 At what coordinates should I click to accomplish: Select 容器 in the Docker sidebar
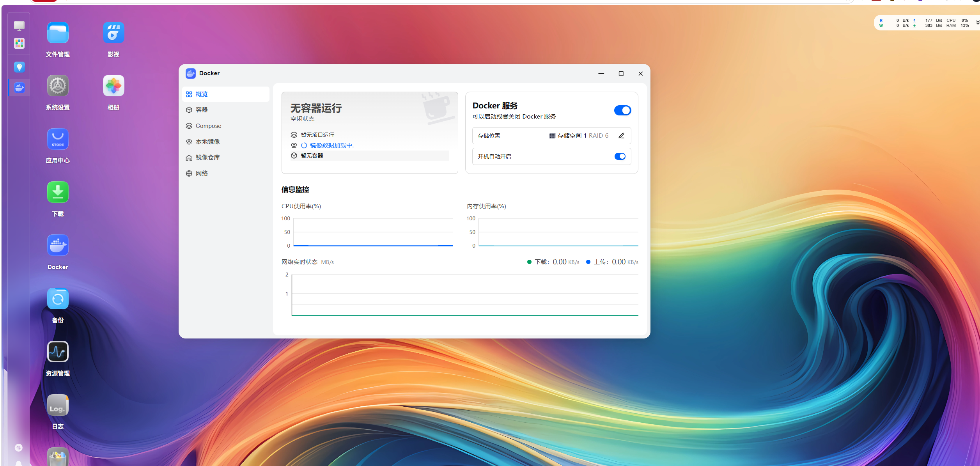click(x=202, y=110)
